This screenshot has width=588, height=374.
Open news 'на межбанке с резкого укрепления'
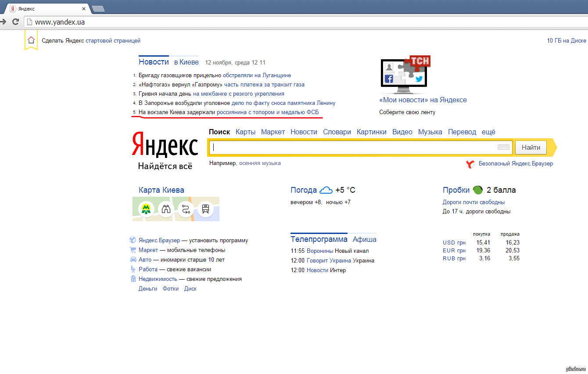(239, 93)
